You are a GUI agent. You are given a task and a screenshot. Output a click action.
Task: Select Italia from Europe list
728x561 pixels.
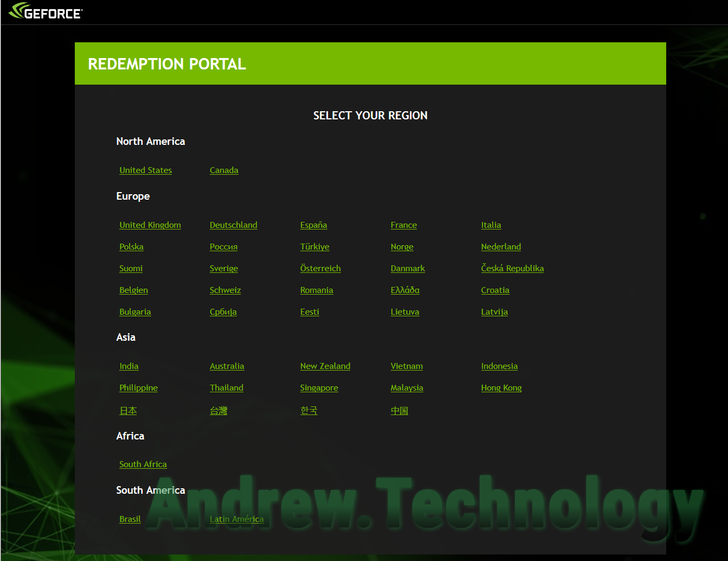click(x=491, y=225)
